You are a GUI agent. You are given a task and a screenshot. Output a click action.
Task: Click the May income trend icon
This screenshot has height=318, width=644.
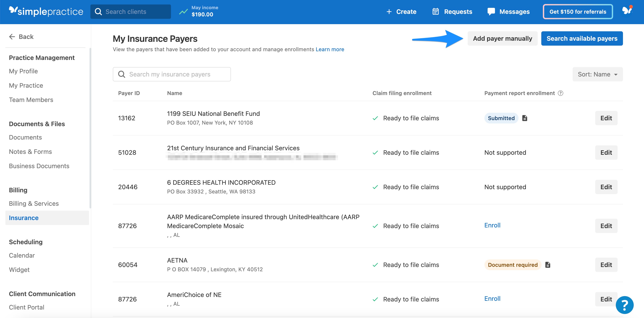183,12
